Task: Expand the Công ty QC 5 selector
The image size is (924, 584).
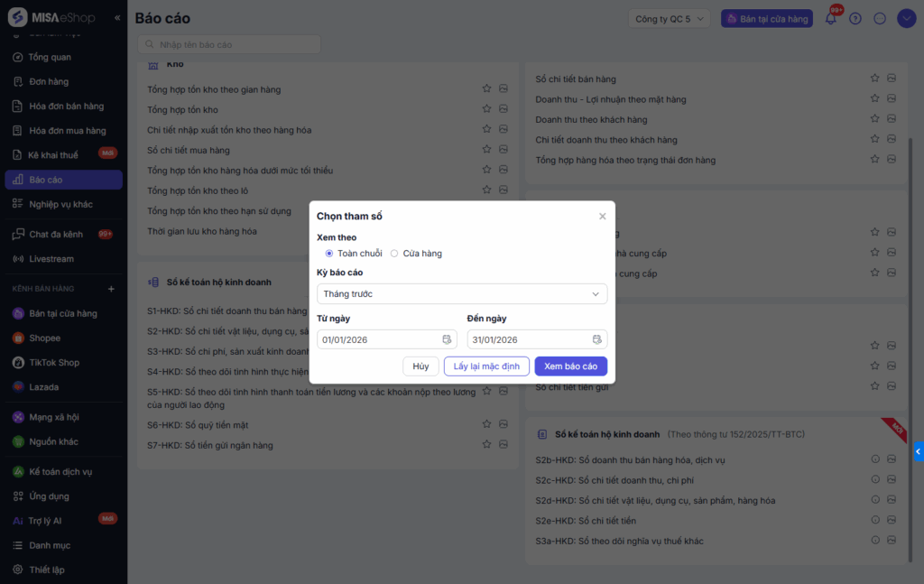Action: [670, 18]
